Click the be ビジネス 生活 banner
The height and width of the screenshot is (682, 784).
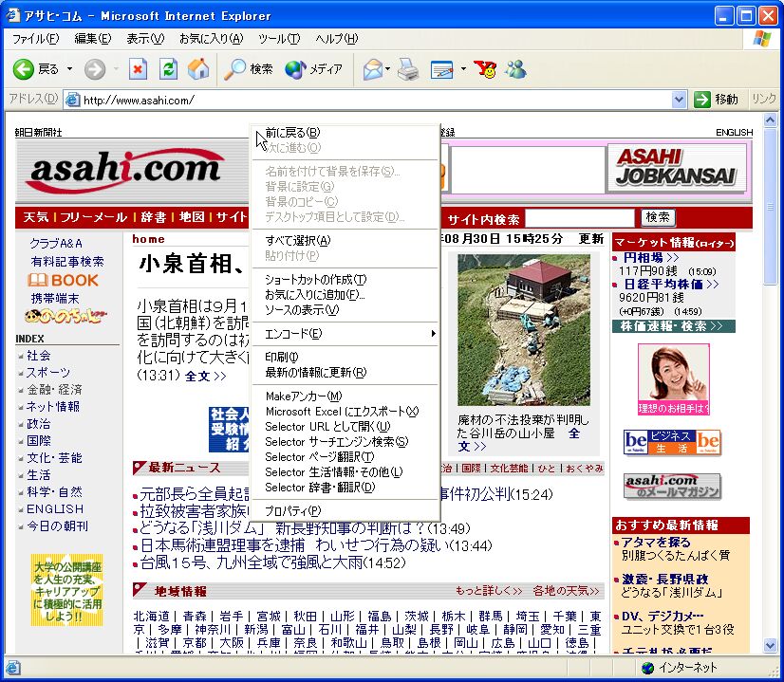(673, 442)
